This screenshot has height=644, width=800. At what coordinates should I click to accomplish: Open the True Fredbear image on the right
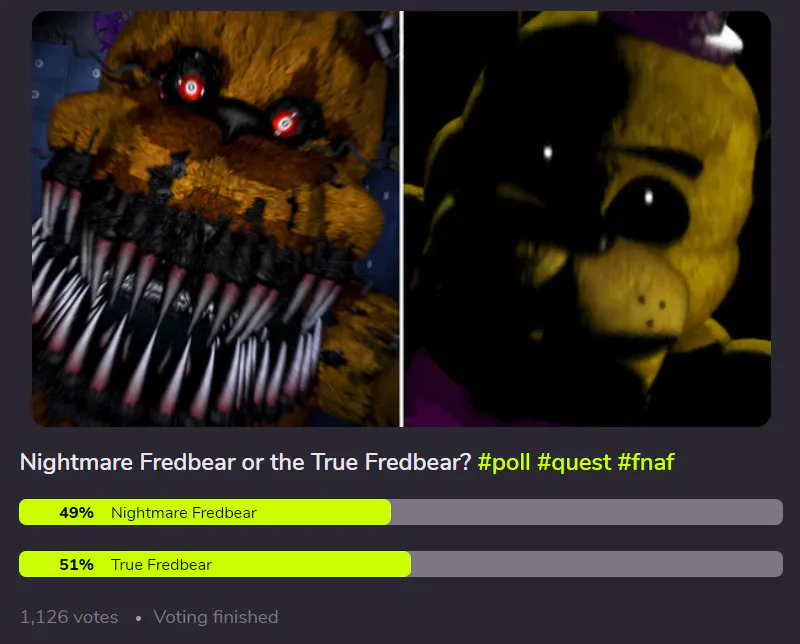tap(587, 219)
